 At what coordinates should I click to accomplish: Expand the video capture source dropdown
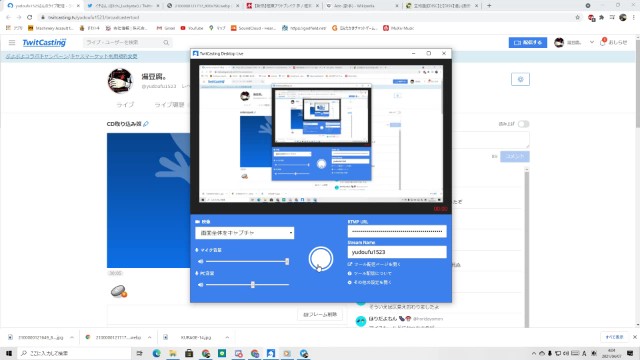(244, 233)
